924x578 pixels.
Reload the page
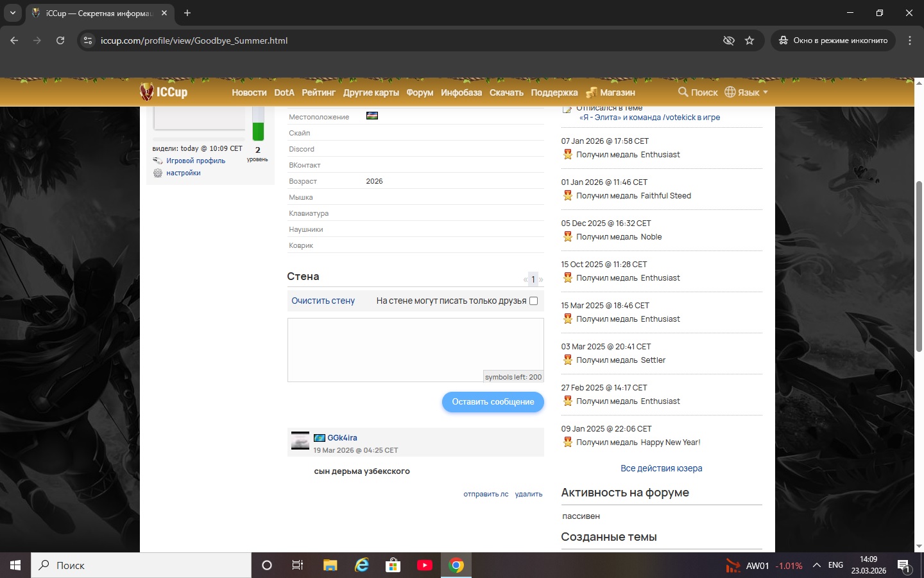coord(60,40)
